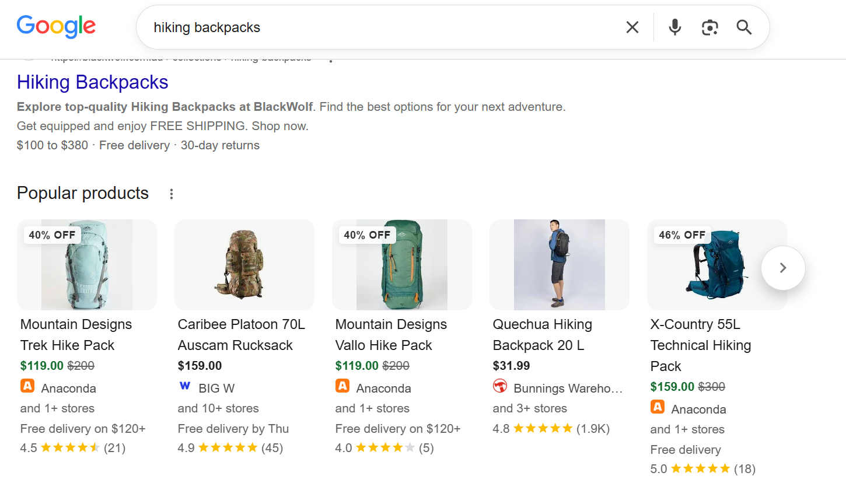Show next popular products with arrow
The image size is (846, 504).
click(x=783, y=268)
